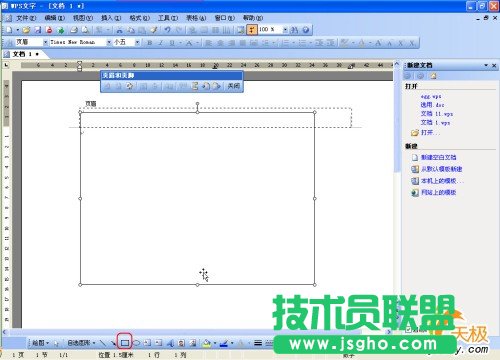Click the Help question mark icon
This screenshot has height=360, width=500.
click(x=306, y=30)
